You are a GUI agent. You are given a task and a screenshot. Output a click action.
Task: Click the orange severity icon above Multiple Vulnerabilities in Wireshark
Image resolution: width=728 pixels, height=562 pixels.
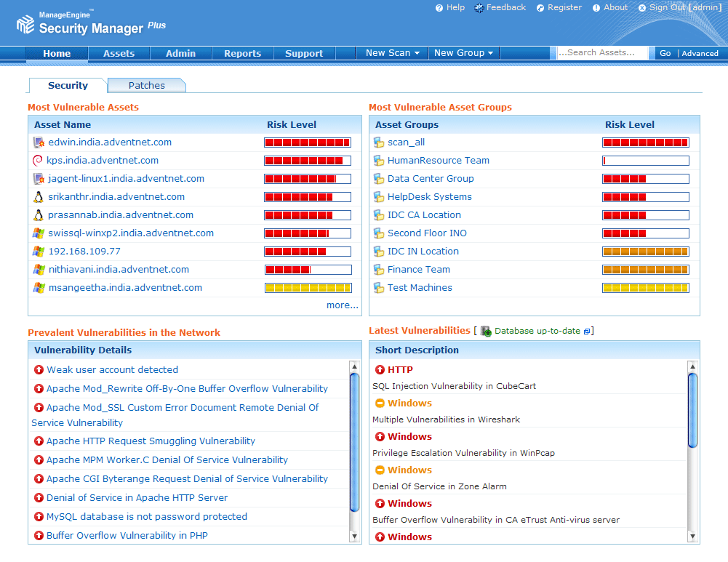click(380, 403)
